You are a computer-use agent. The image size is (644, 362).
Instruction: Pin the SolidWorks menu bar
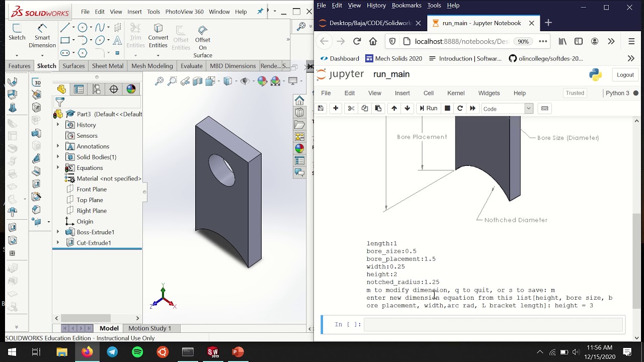pyautogui.click(x=260, y=11)
